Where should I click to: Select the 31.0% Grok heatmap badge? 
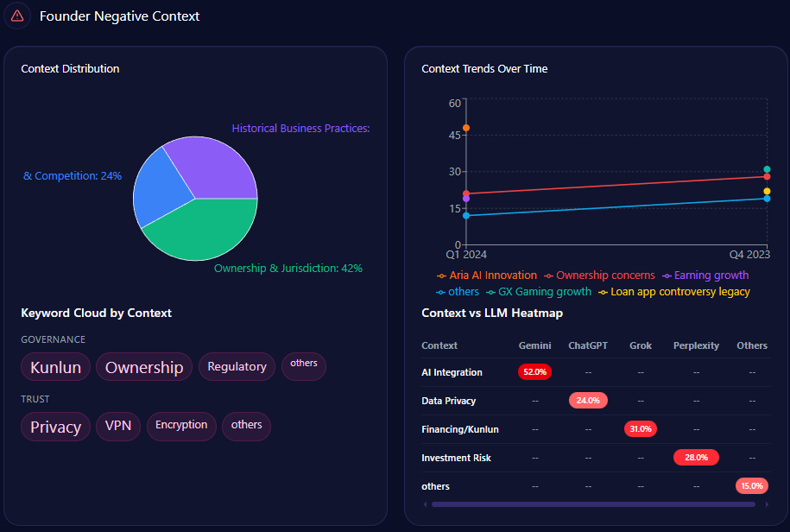pyautogui.click(x=641, y=429)
